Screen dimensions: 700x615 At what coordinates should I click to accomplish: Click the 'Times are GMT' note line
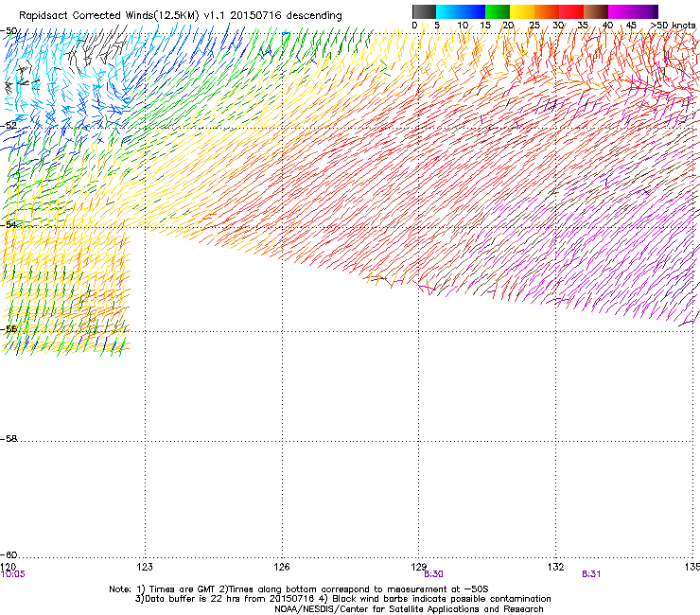(299, 589)
